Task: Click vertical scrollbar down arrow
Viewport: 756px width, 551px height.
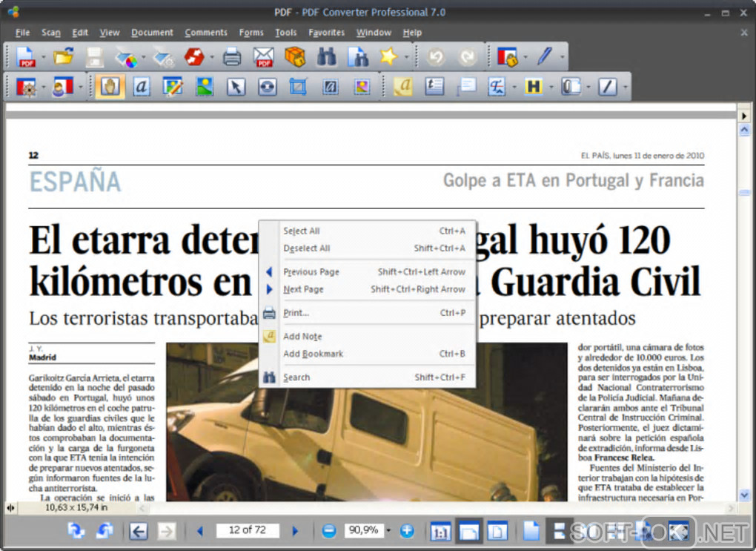Action: click(x=744, y=495)
